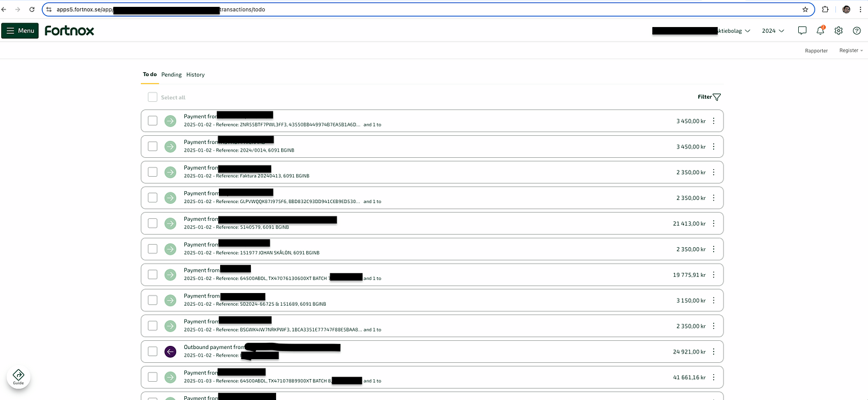Open the notifications bell
Screen dimensions: 868x400
tap(820, 30)
